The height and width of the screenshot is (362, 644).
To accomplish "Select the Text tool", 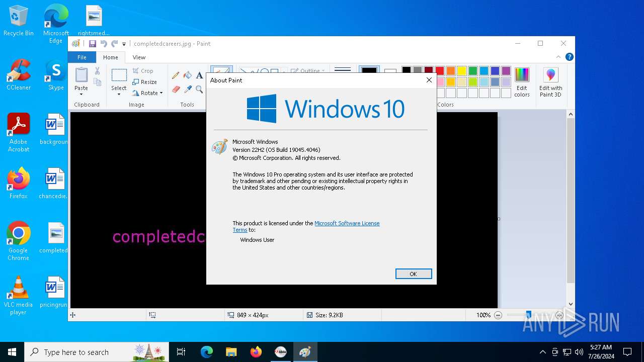I will pyautogui.click(x=199, y=75).
